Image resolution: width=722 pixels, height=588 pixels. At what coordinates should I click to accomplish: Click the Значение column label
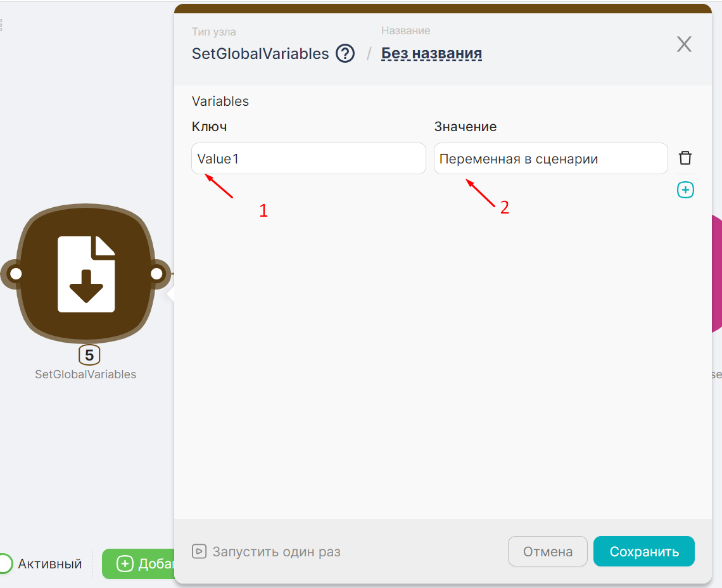[465, 127]
